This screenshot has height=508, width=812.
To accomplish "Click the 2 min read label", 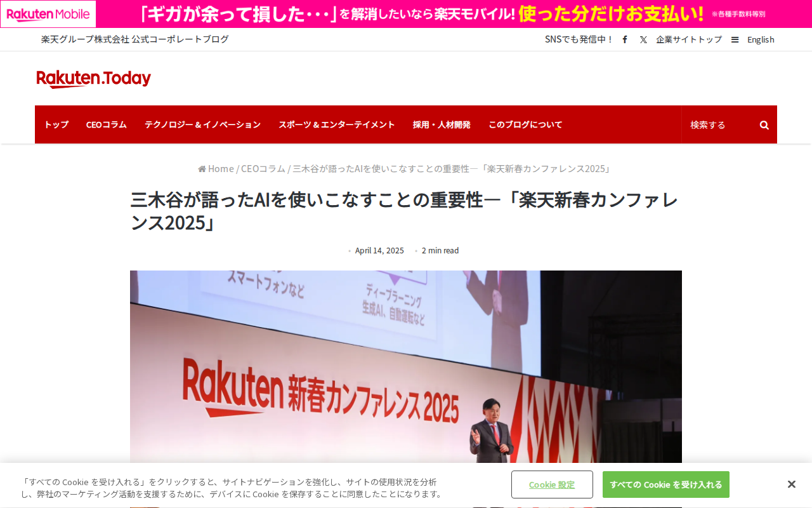I will tap(440, 250).
